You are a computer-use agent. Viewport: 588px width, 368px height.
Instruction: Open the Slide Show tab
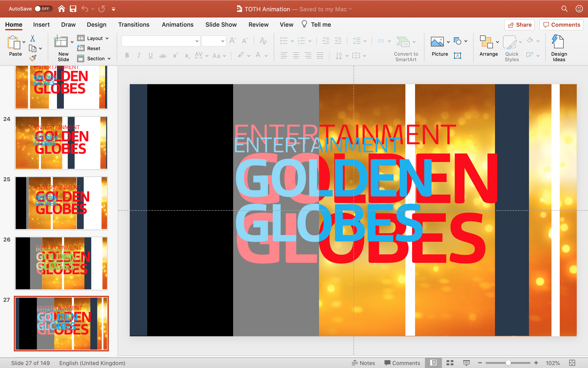point(221,25)
